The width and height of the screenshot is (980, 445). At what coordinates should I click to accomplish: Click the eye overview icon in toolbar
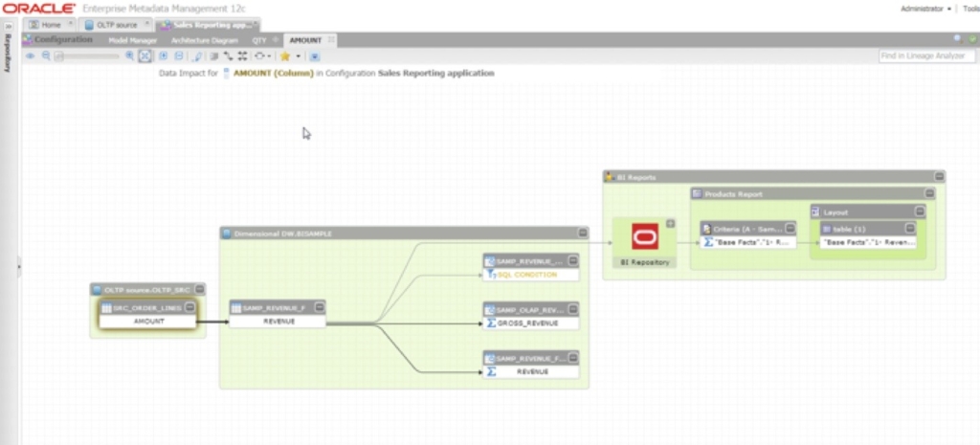(x=30, y=56)
